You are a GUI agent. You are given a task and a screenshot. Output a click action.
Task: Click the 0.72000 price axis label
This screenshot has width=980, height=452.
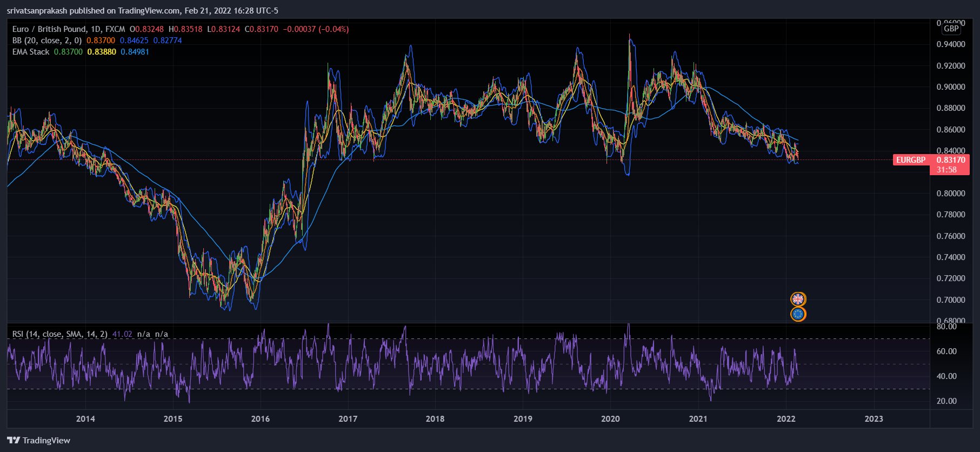click(x=951, y=278)
